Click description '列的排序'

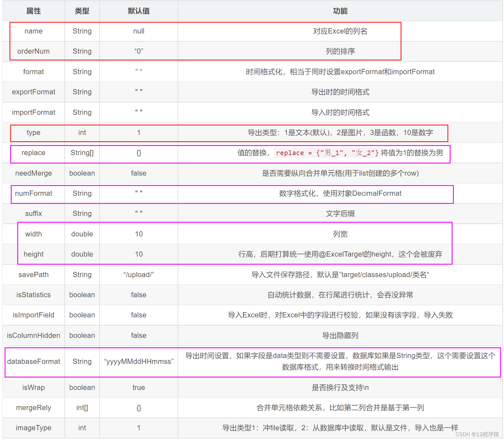340,51
